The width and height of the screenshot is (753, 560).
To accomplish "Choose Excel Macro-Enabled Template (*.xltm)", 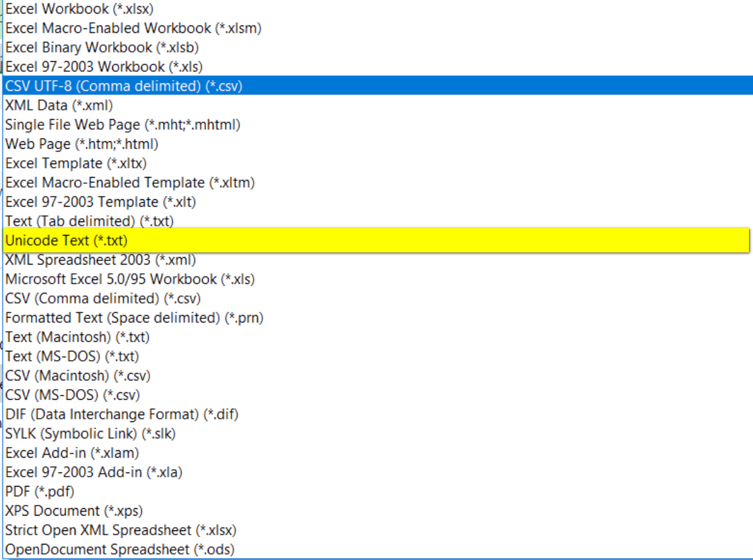I will point(378,182).
